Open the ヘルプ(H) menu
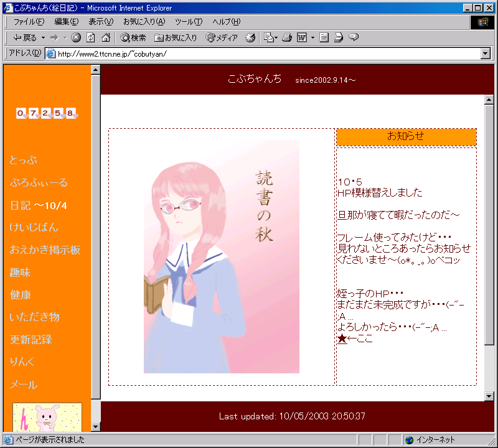Screen dimensions: 498x448 227,22
